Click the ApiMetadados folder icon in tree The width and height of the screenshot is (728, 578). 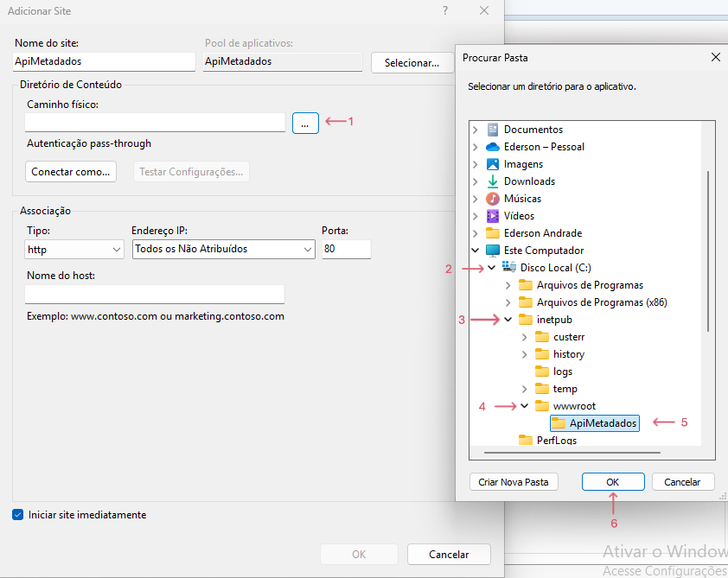559,423
